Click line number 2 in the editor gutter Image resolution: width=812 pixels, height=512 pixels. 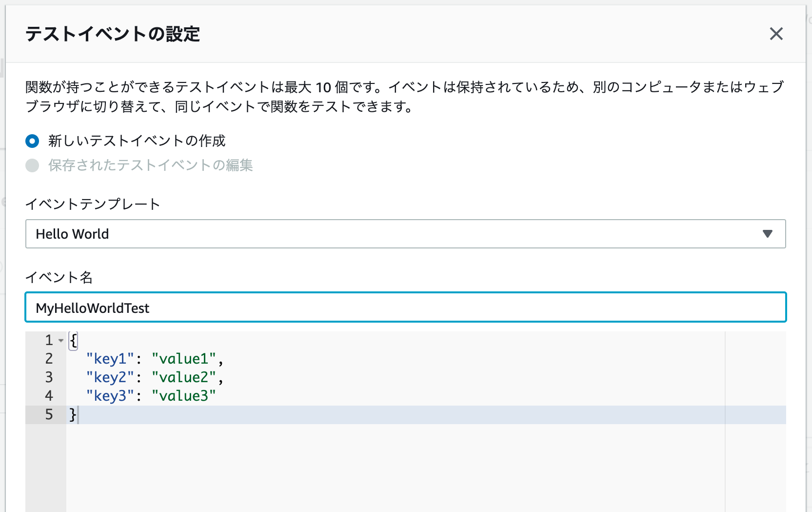coord(49,359)
